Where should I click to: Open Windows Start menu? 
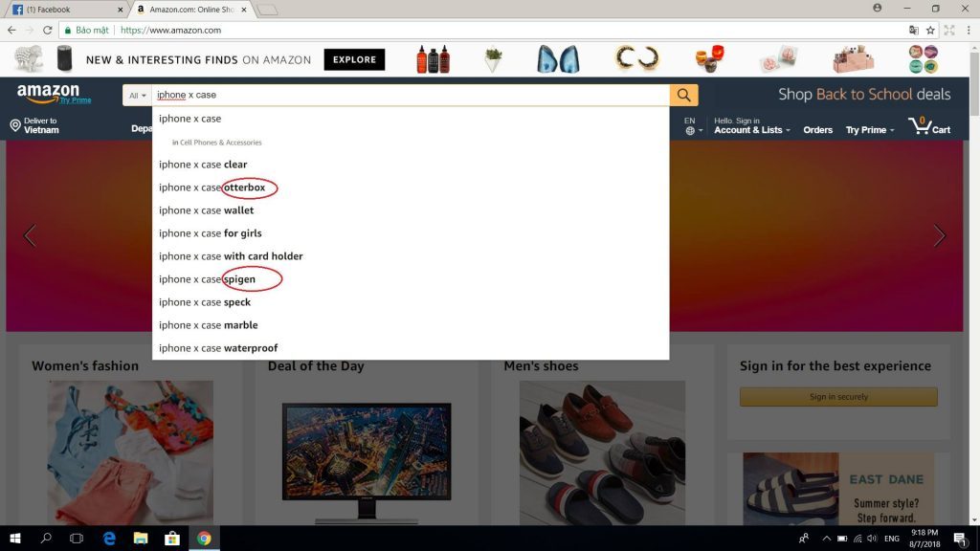(15, 538)
